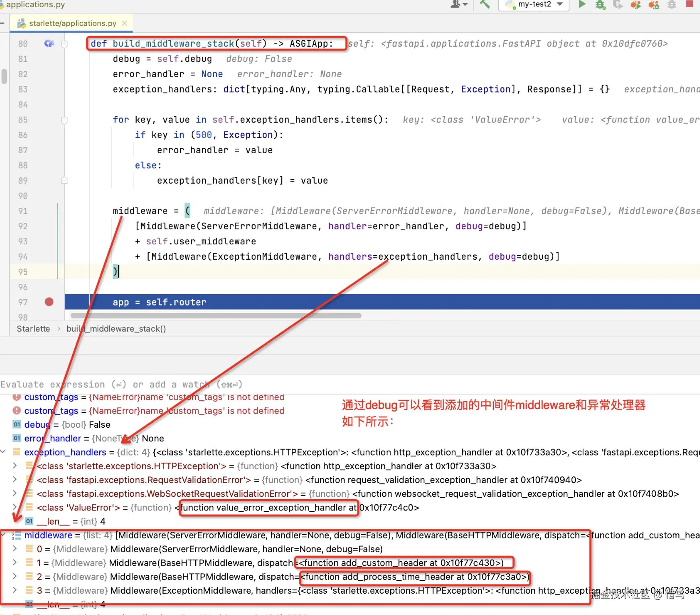Click 'exception_handlers[key] = value' on line 89

pyautogui.click(x=242, y=180)
